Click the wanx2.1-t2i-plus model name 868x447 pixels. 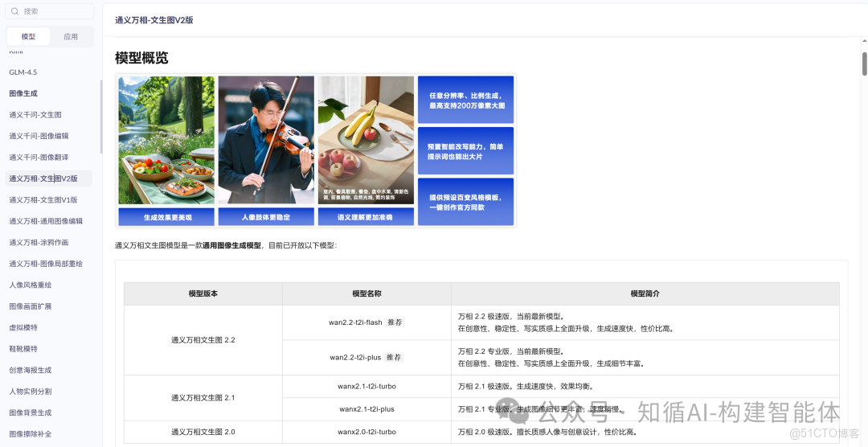pyautogui.click(x=367, y=408)
